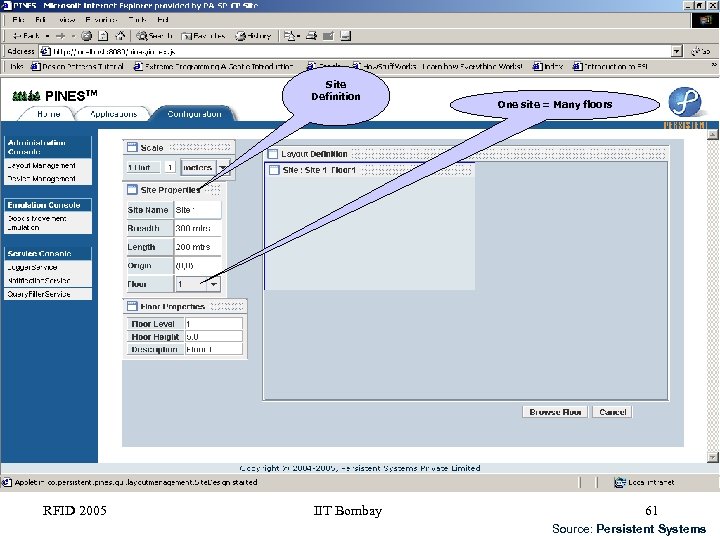Click the Discuss toolbar icon
The width and height of the screenshot is (720, 540).
coord(346,35)
